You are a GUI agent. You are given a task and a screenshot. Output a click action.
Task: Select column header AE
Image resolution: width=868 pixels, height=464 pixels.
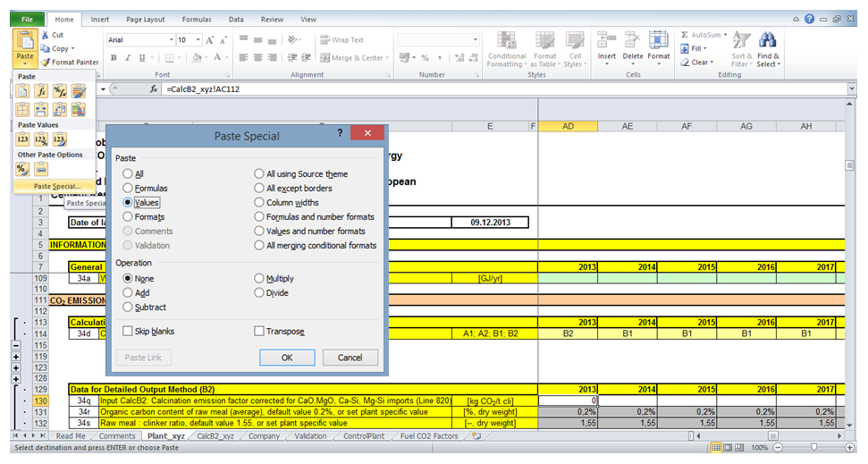627,126
